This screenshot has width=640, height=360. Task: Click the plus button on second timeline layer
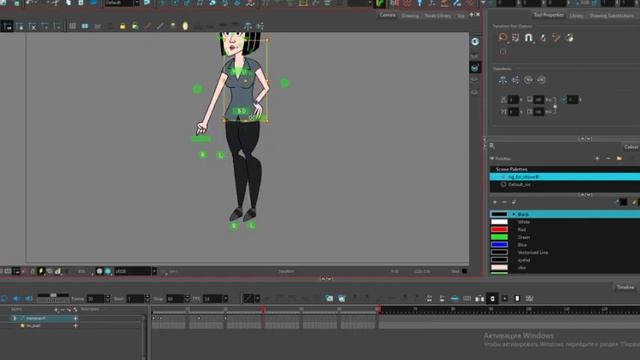[x=76, y=325]
